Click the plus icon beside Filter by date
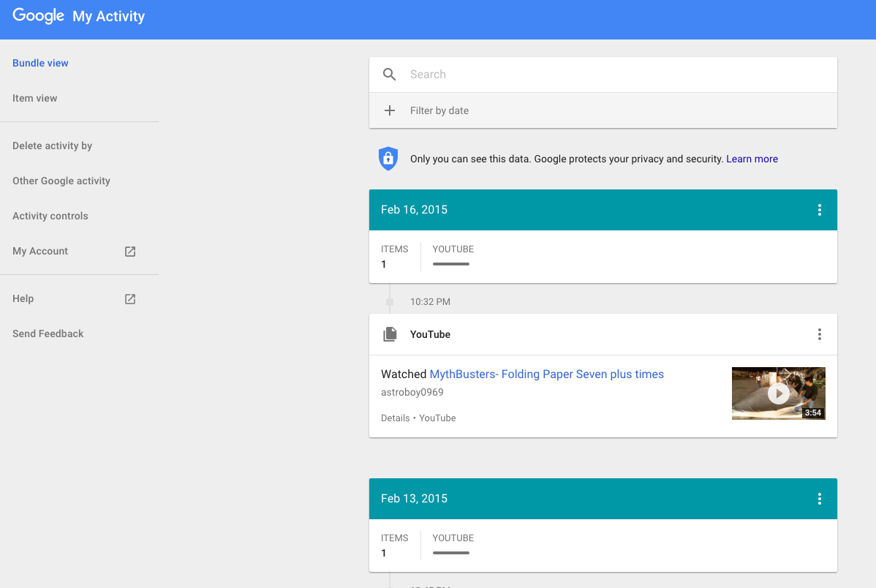 click(390, 110)
